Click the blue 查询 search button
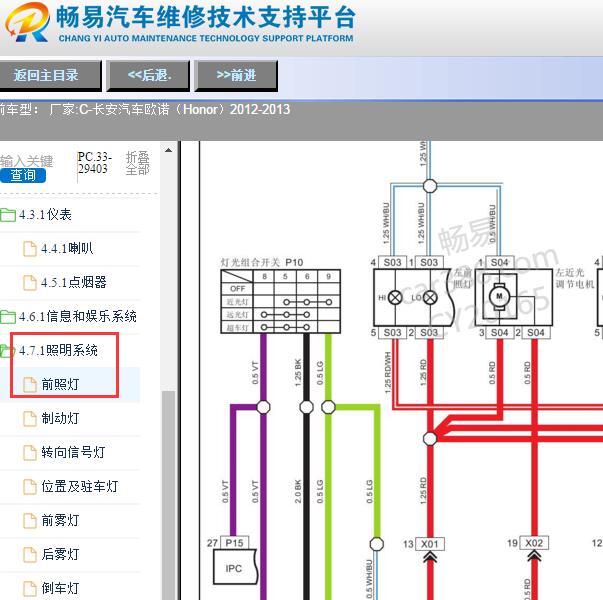 tap(23, 175)
